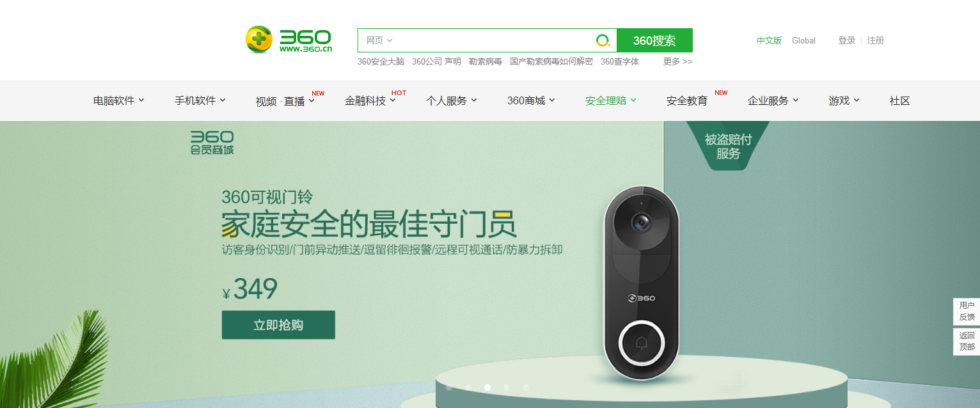Open the 用户反馈 side button
This screenshot has width=980, height=408.
click(967, 311)
